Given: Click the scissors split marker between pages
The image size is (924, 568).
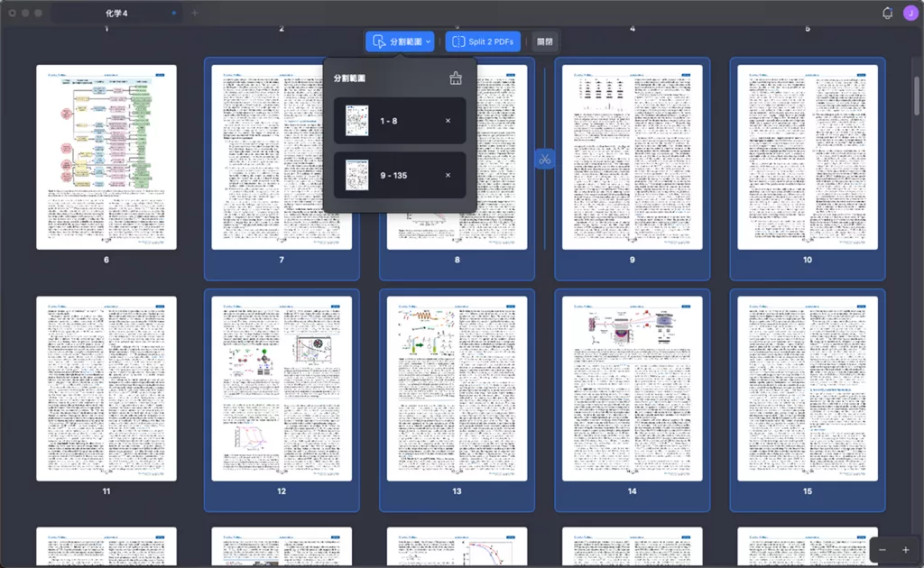Looking at the screenshot, I should point(544,159).
